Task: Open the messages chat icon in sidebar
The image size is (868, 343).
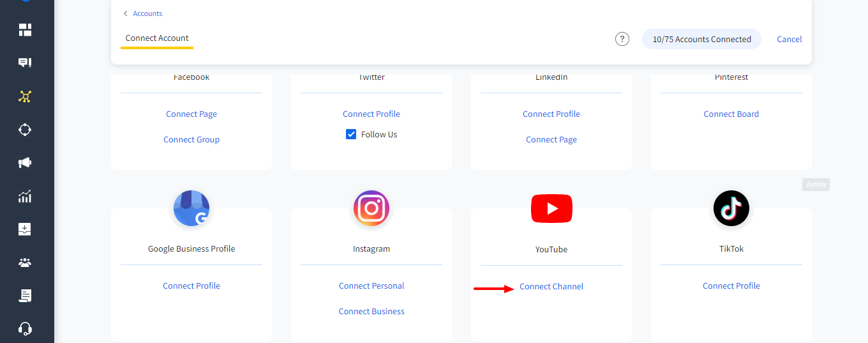Action: click(25, 63)
